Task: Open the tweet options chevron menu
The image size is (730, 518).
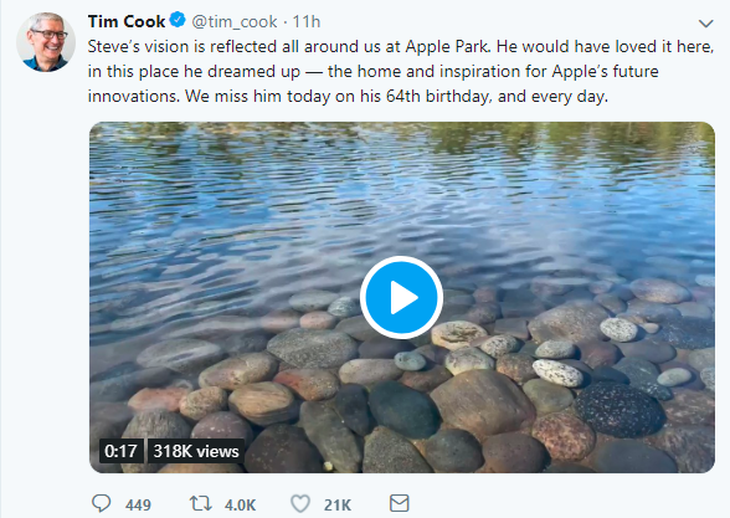Action: [706, 23]
